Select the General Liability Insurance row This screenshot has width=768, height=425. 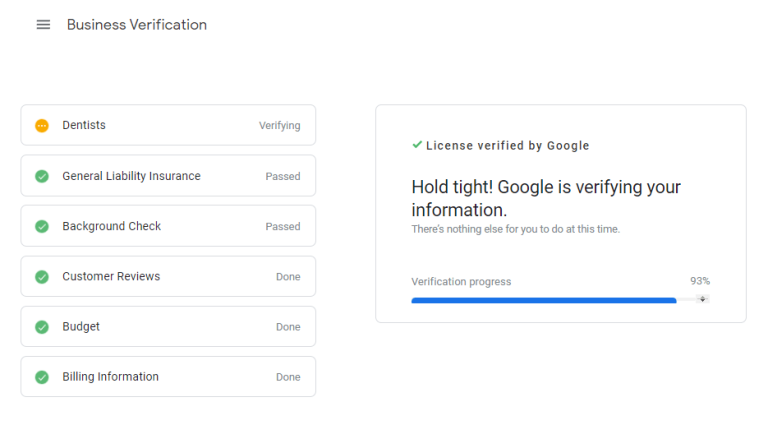click(168, 176)
